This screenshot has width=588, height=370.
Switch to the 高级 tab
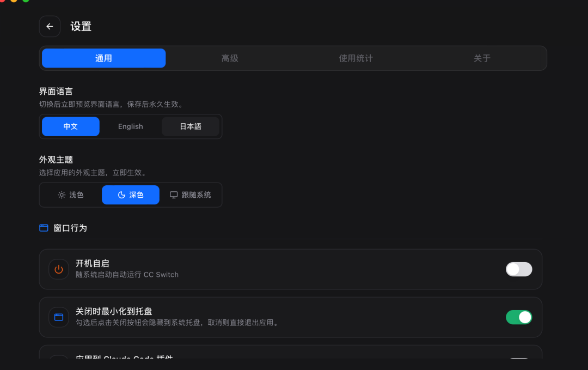[x=230, y=58]
